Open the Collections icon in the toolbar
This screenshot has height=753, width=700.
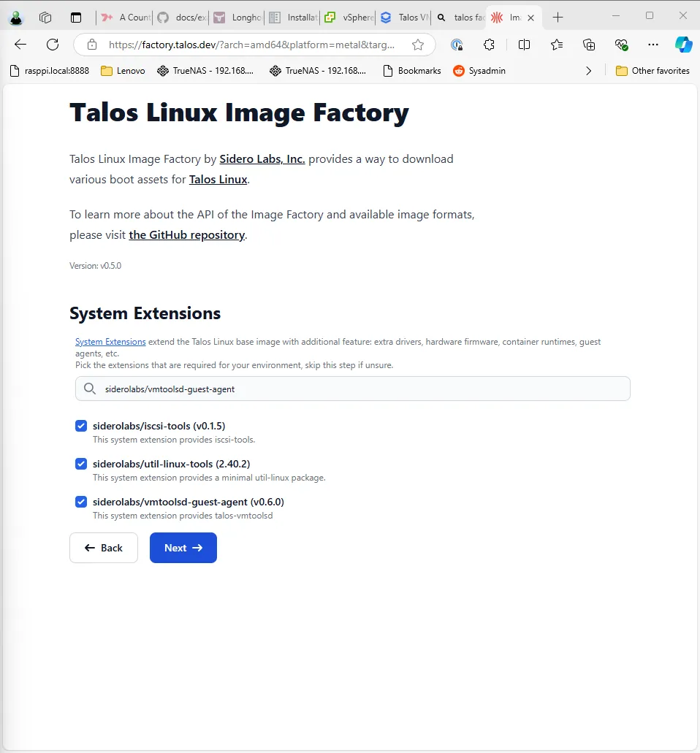point(589,45)
